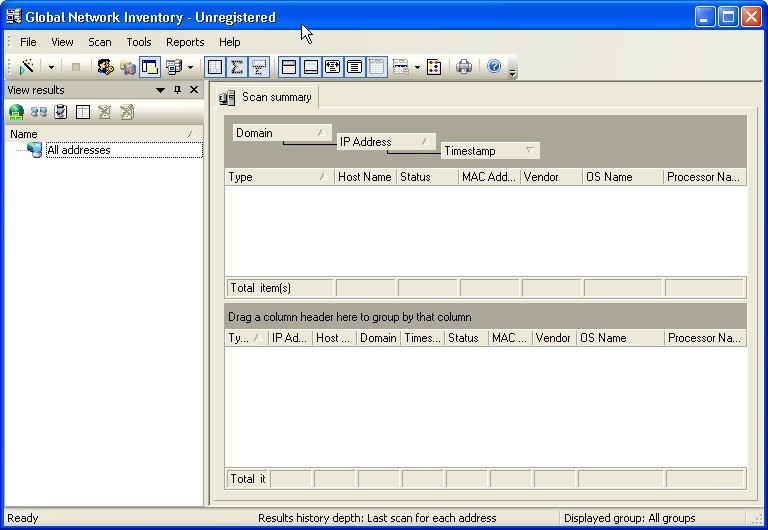
Task: Toggle the table columns layout button
Action: [x=377, y=67]
